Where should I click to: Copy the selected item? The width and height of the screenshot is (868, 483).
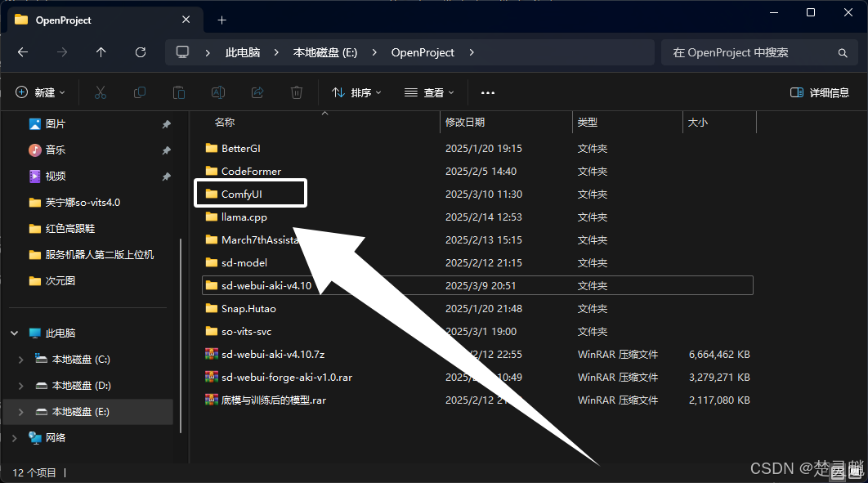click(140, 92)
